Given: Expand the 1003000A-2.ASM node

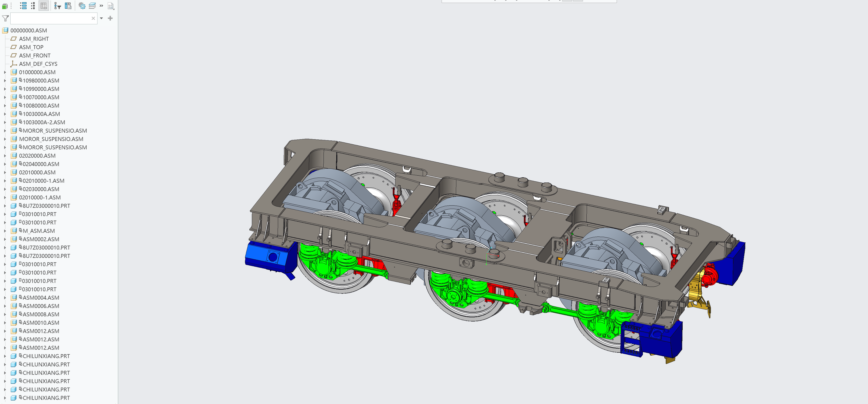Looking at the screenshot, I should pyautogui.click(x=5, y=122).
